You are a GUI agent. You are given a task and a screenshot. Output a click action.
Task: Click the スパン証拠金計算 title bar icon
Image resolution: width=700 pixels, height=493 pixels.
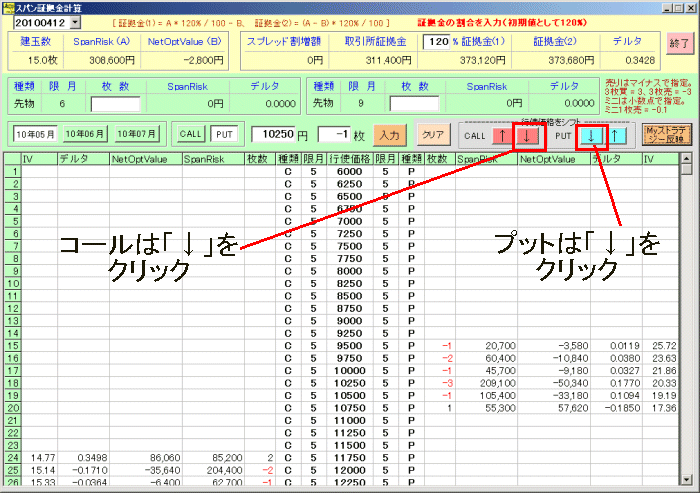coord(8,8)
